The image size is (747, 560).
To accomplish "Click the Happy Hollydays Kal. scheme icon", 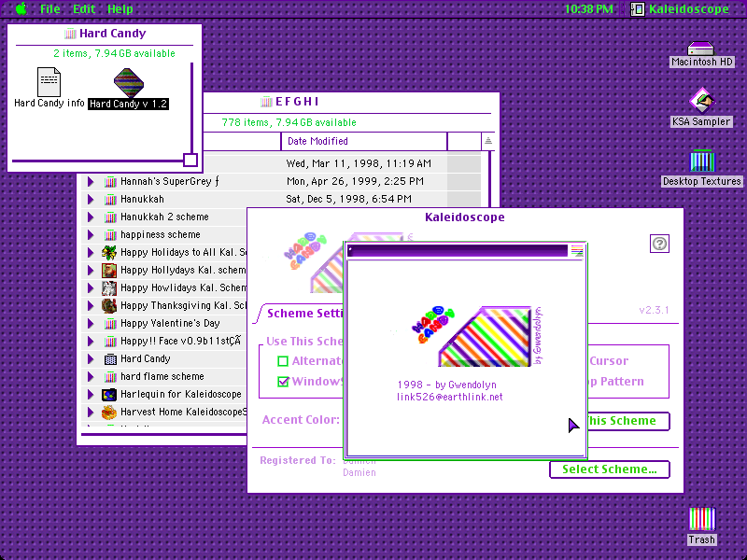I will [x=109, y=270].
